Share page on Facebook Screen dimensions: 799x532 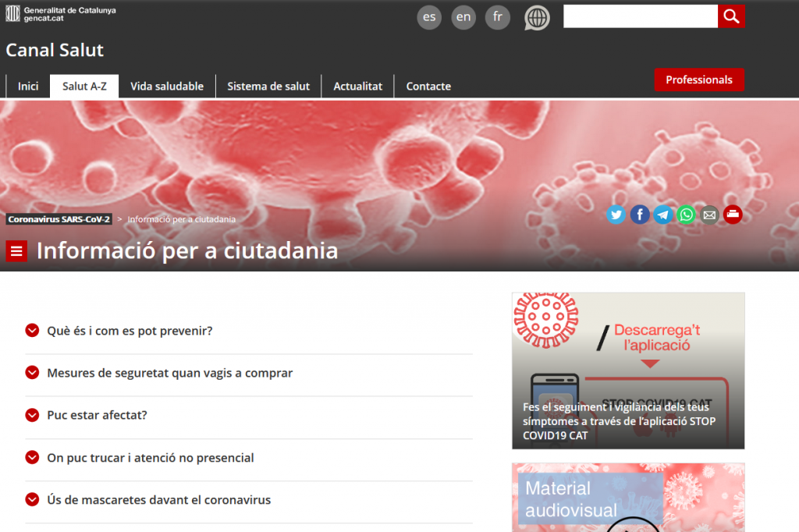tap(640, 215)
